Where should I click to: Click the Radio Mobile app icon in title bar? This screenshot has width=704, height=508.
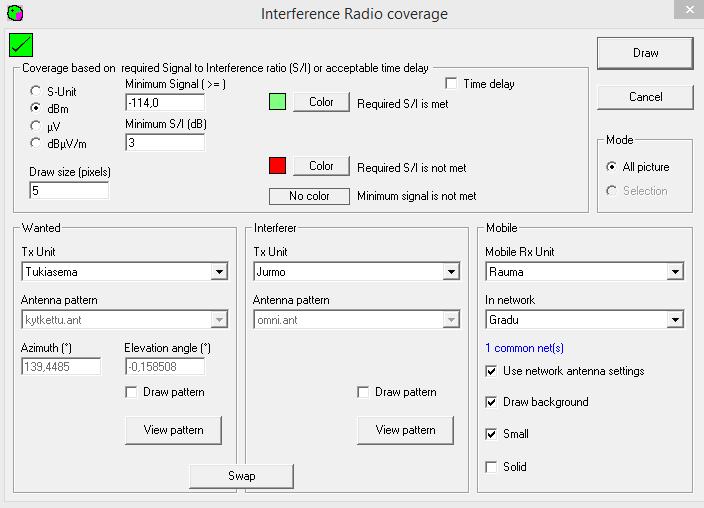(15, 13)
